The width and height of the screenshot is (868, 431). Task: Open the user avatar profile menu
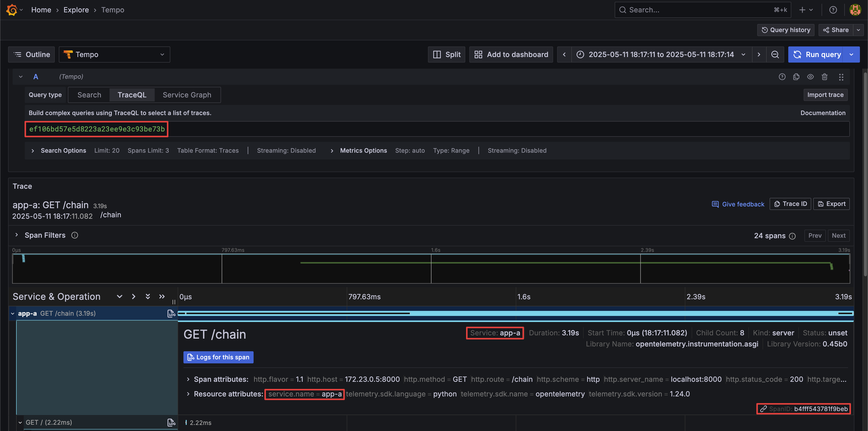[x=855, y=10]
